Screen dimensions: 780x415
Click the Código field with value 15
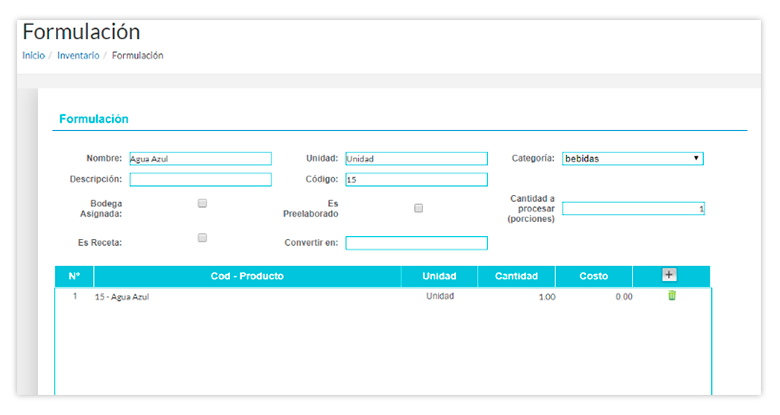click(x=416, y=180)
